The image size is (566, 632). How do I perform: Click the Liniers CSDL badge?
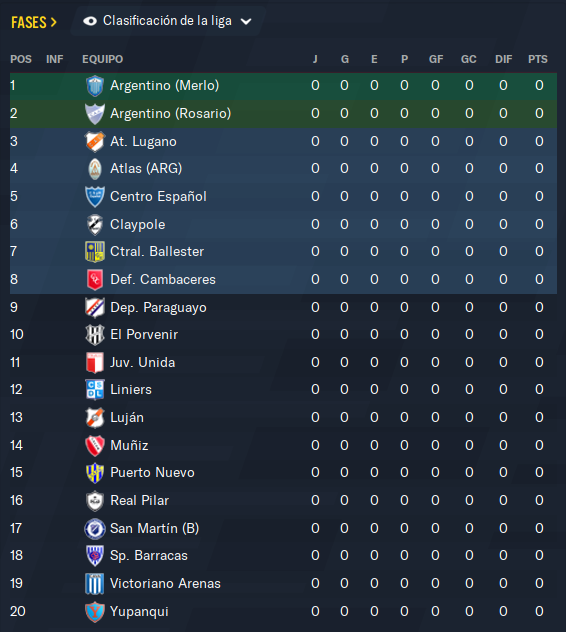[x=95, y=390]
